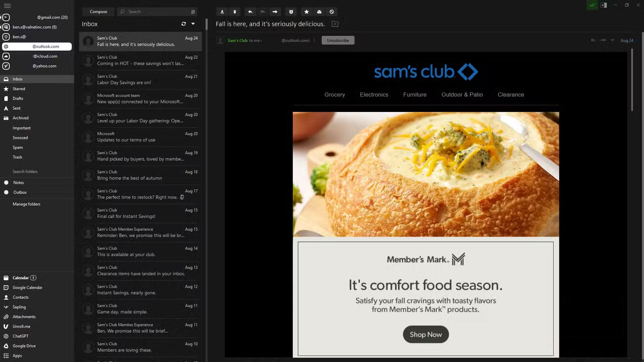Click the forward arrow in the message header
The height and width of the screenshot is (362, 644).
tap(603, 40)
